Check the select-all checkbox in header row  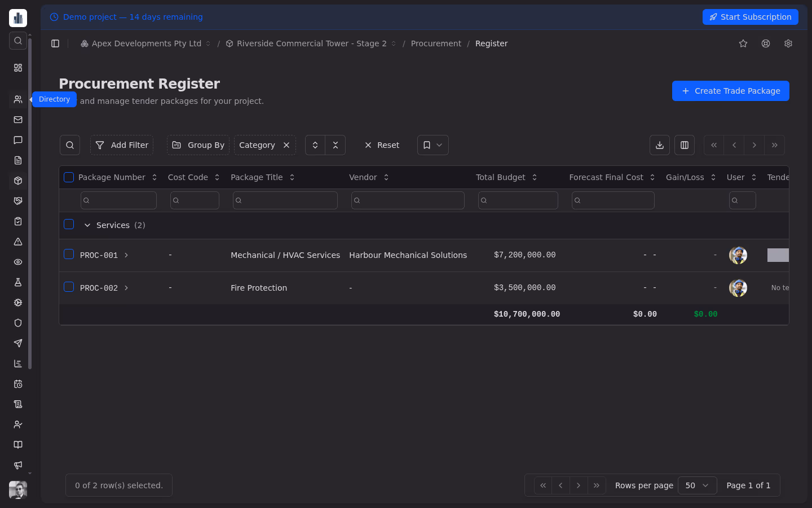pos(68,177)
